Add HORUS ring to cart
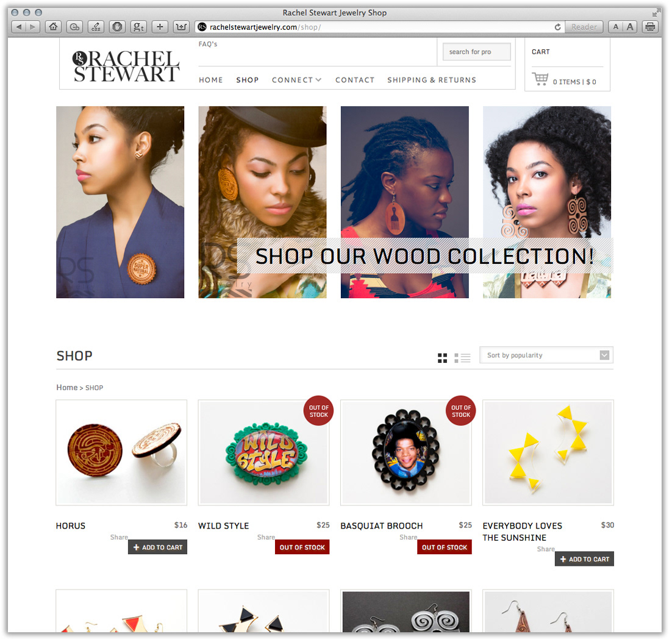The height and width of the screenshot is (642, 672). (158, 547)
